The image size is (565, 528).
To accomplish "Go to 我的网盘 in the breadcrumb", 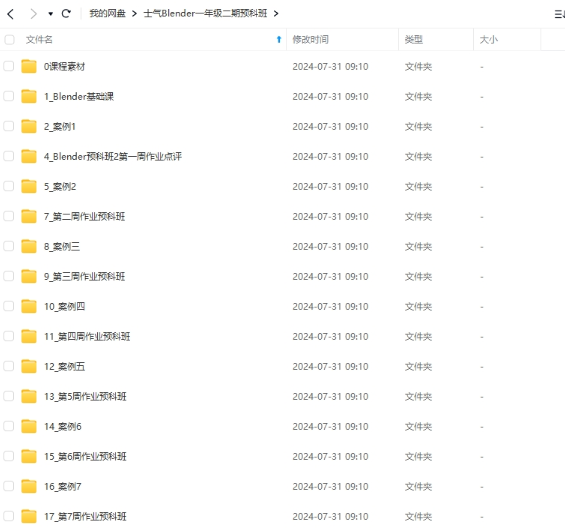I will [x=107, y=14].
